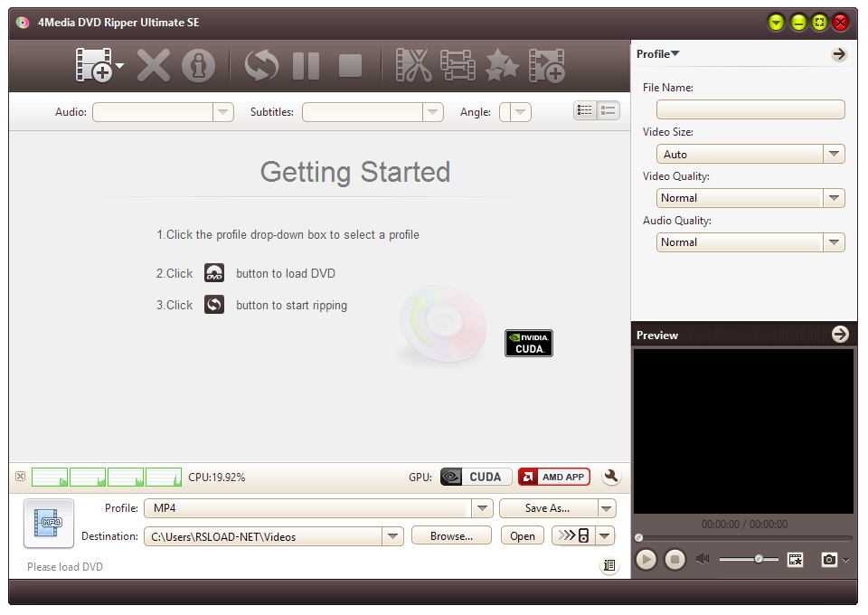Click the transfer to device button

[x=573, y=535]
